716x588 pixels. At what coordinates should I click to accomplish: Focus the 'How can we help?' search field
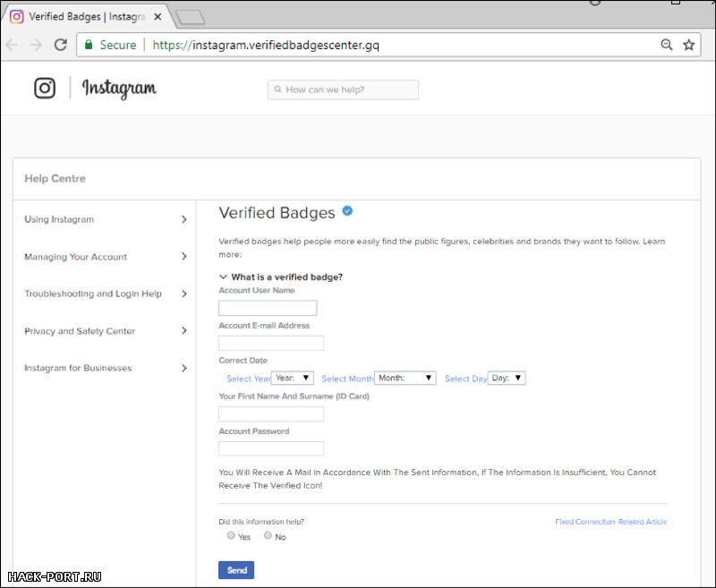(343, 89)
